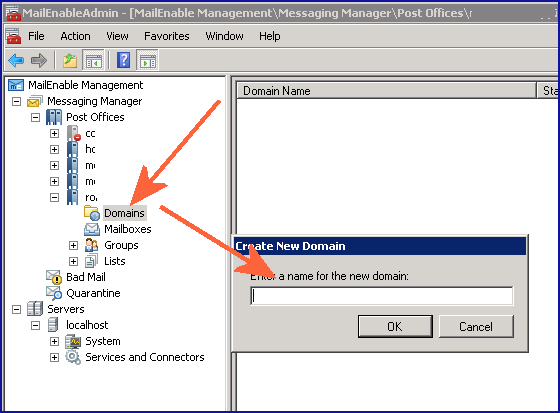This screenshot has width=560, height=413.
Task: Click the Messaging Manager envelope icon
Action: 35,101
